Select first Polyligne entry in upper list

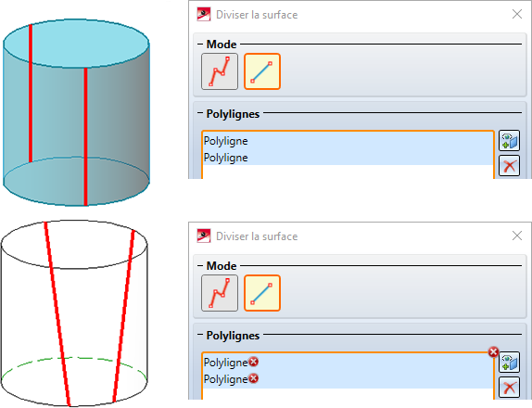pos(348,141)
